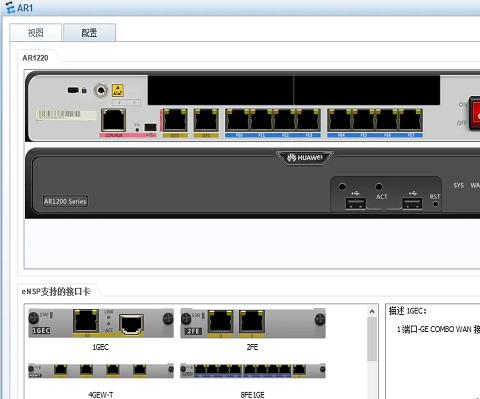The height and width of the screenshot is (399, 480).
Task: Open the 配置 tab
Action: (89, 33)
